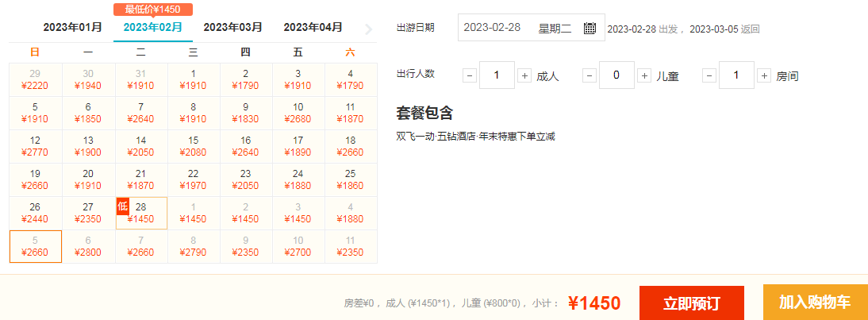Image resolution: width=868 pixels, height=320 pixels.
Task: Increase room count with plus button
Action: [763, 75]
